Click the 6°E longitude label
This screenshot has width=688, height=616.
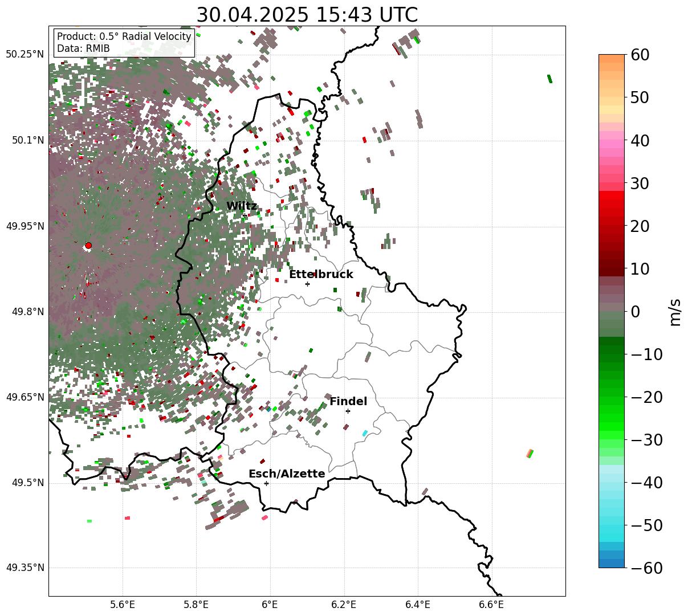tap(270, 604)
